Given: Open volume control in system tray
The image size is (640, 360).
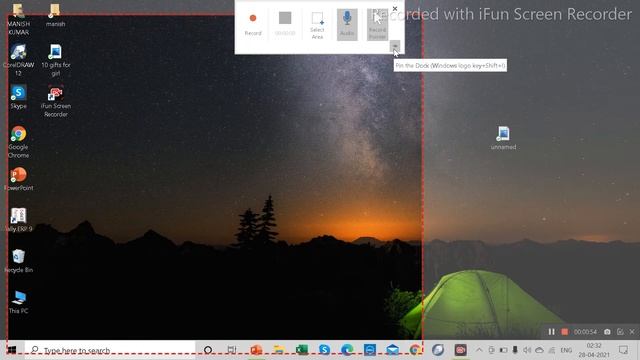Looking at the screenshot, I should point(527,350).
